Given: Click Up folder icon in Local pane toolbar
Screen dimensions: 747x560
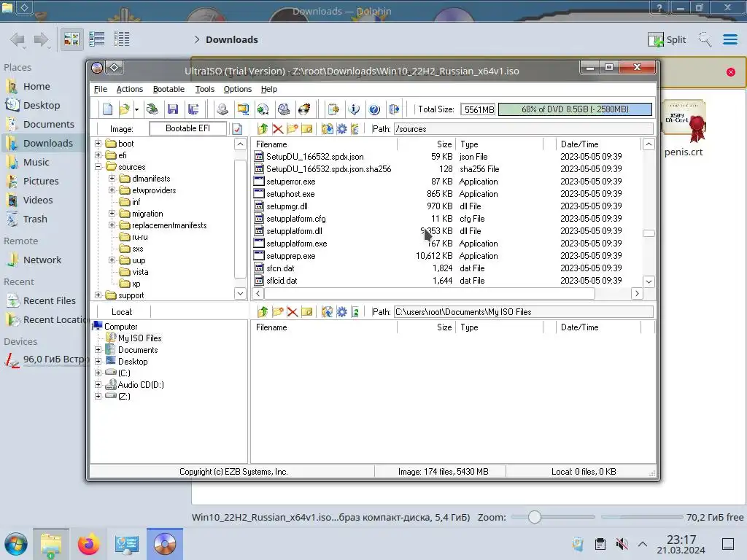Looking at the screenshot, I should pos(263,312).
